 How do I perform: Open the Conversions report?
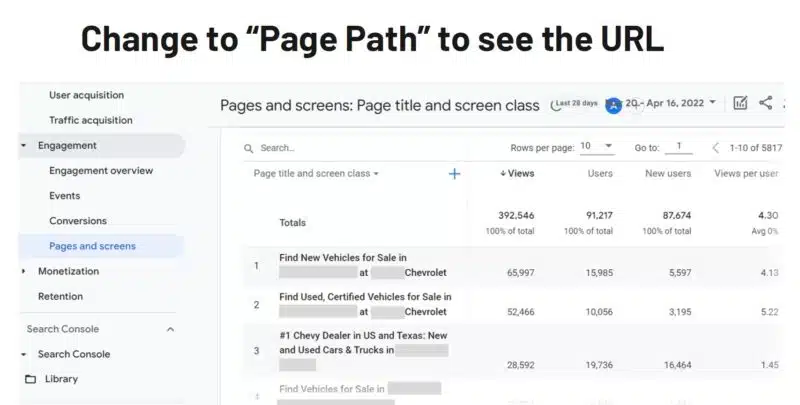[78, 221]
